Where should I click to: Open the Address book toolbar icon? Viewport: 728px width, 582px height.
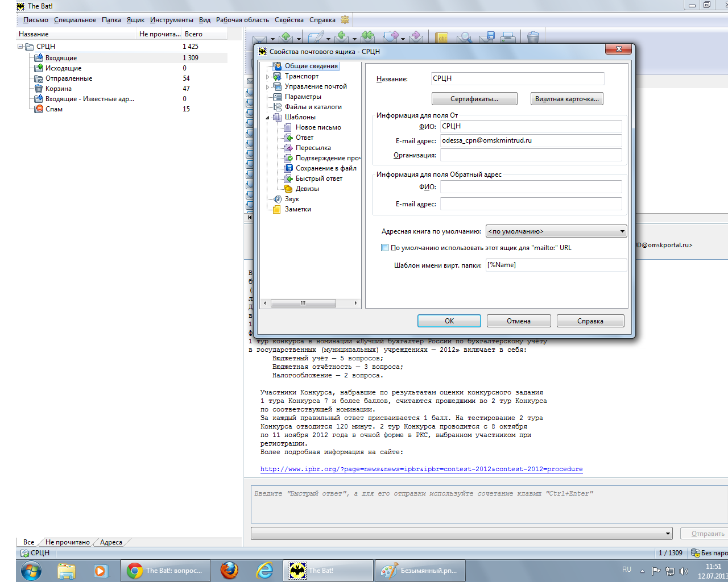(442, 38)
